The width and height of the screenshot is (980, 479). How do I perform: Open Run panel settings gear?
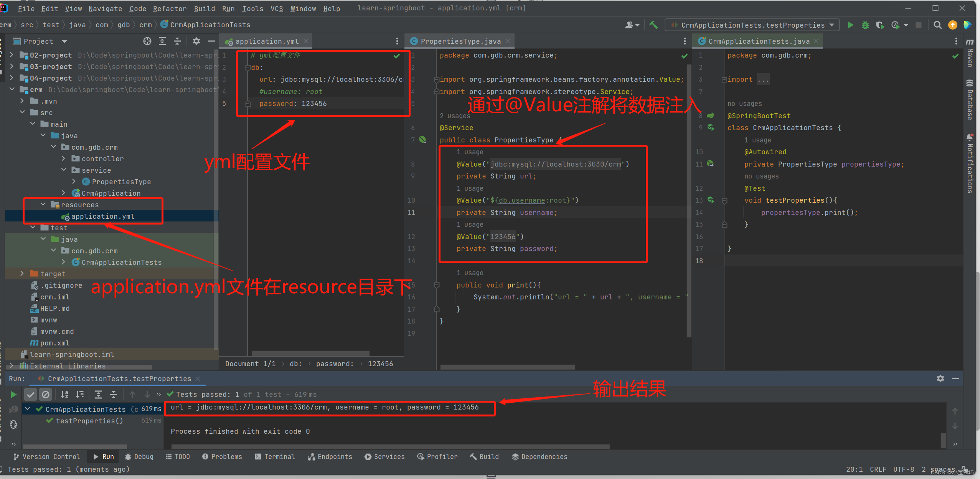pyautogui.click(x=940, y=378)
